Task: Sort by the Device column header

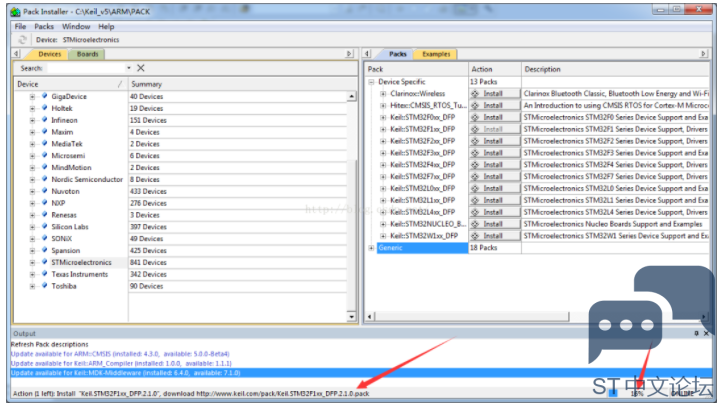Action: click(71, 84)
